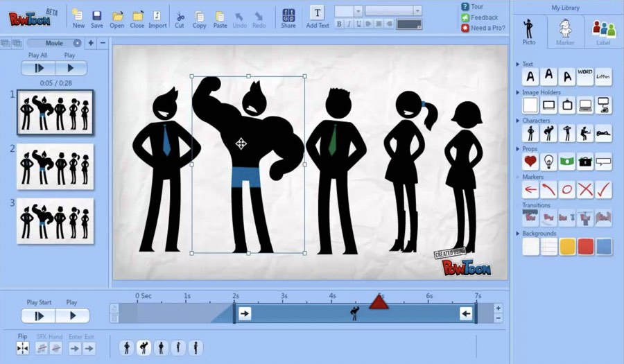Switch to the Marker library tab
This screenshot has width=624, height=364.
coord(566,31)
